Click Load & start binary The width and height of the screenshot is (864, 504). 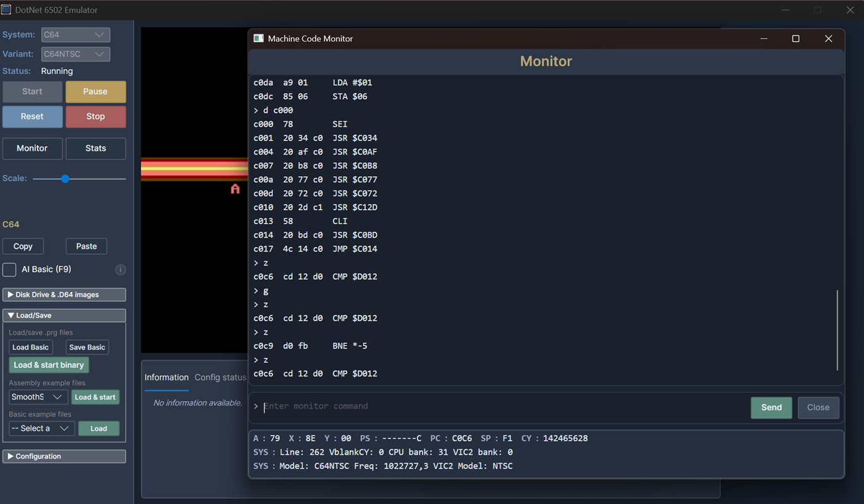49,365
